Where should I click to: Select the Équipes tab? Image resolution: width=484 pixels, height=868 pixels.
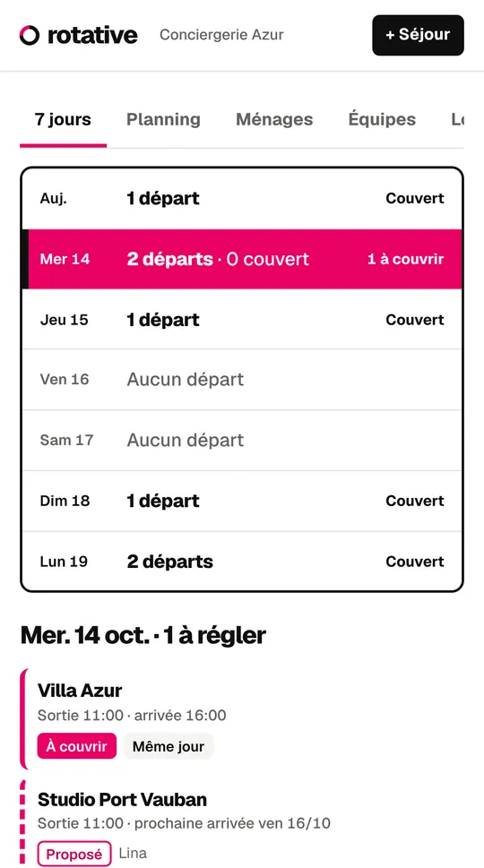point(382,119)
